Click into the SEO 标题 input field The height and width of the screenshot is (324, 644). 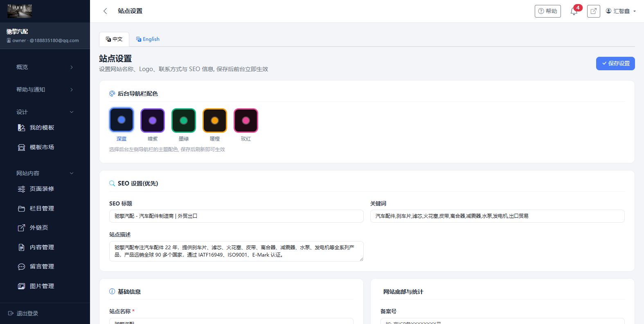[236, 216]
